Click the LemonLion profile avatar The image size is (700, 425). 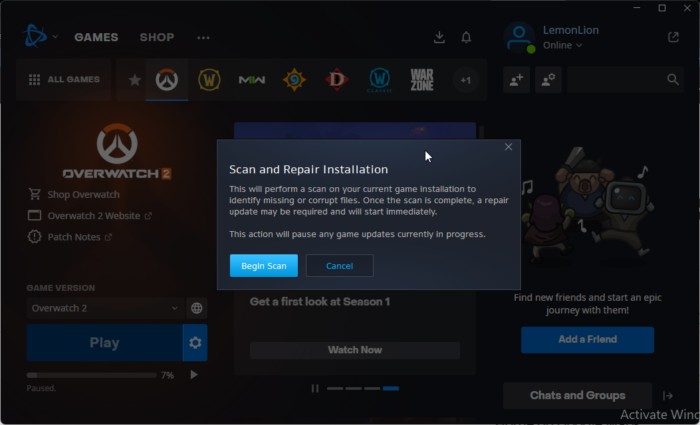(x=519, y=38)
